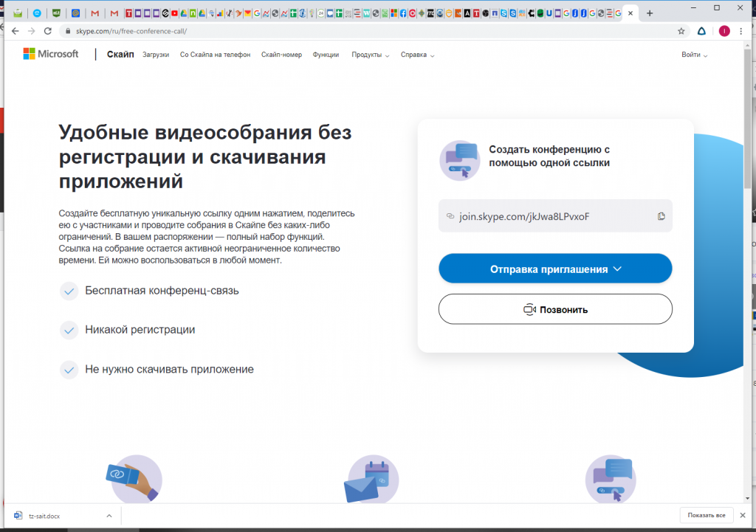Click the 'Удобные видеособрания' headline
Screen dimensions: 756x532
(205, 156)
